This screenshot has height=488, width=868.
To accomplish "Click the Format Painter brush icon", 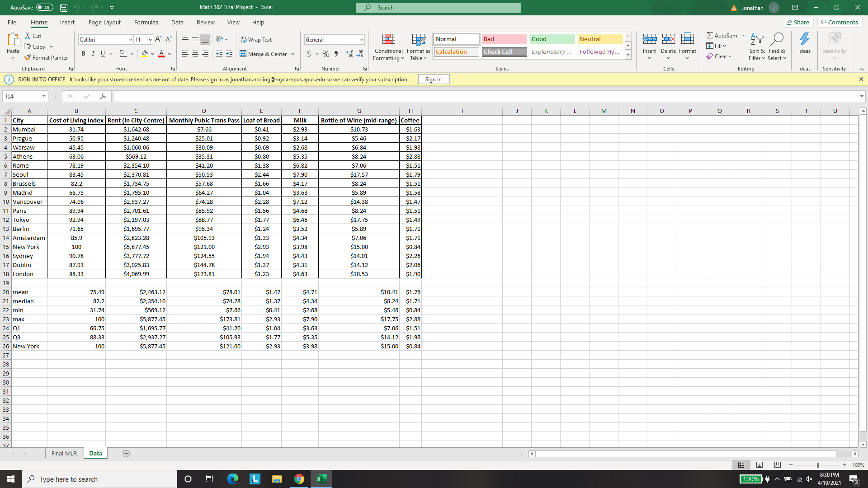I will [x=28, y=57].
